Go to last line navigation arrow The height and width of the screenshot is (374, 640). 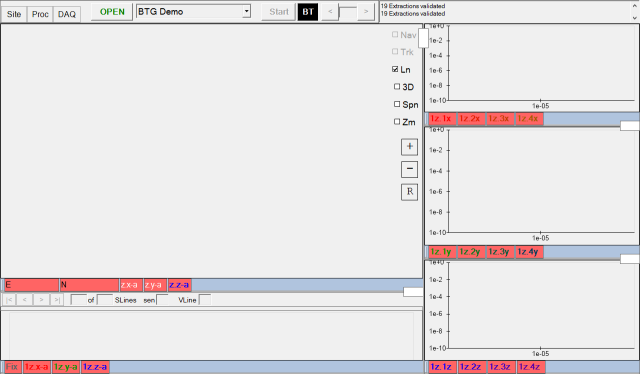click(x=57, y=300)
